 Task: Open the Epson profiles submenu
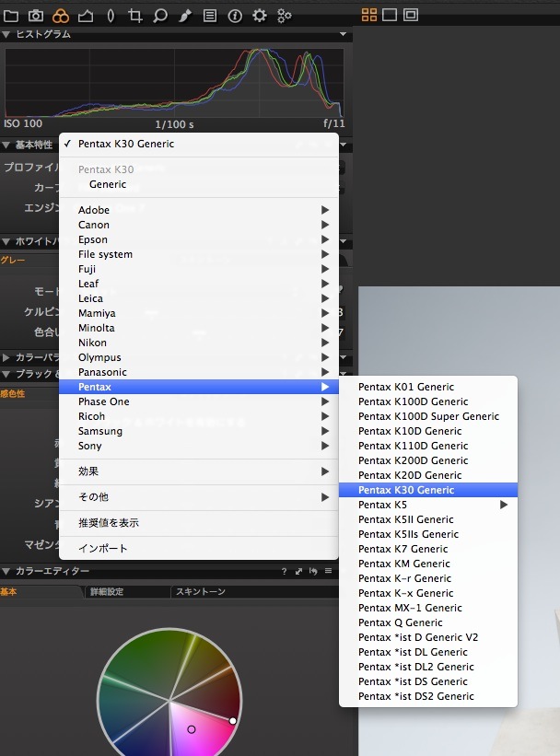coord(199,239)
